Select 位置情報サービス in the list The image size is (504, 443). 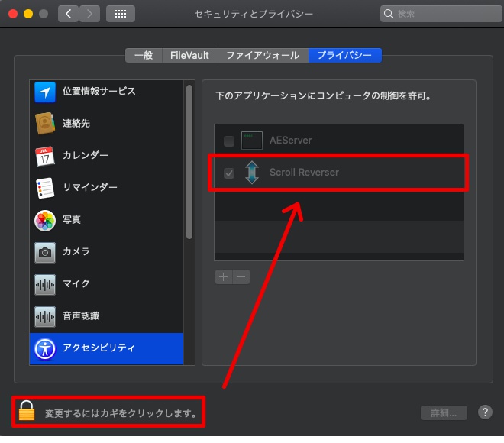coord(106,92)
